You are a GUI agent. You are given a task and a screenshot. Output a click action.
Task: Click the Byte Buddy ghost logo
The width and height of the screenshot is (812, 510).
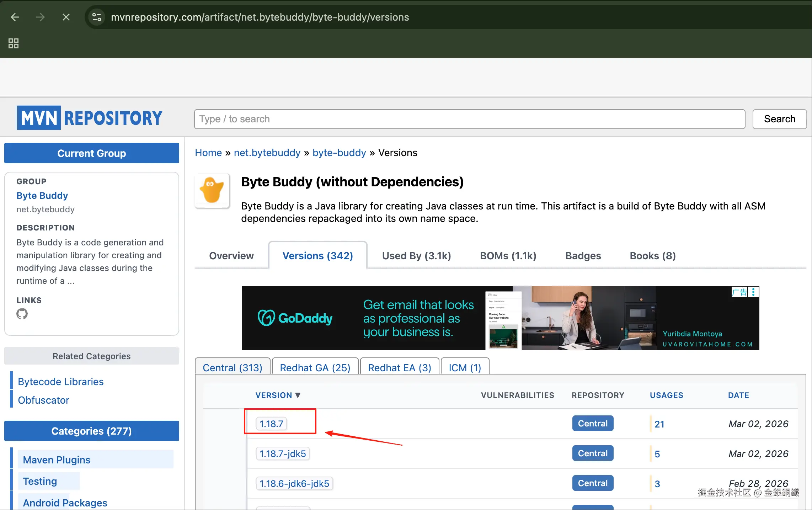pyautogui.click(x=212, y=191)
